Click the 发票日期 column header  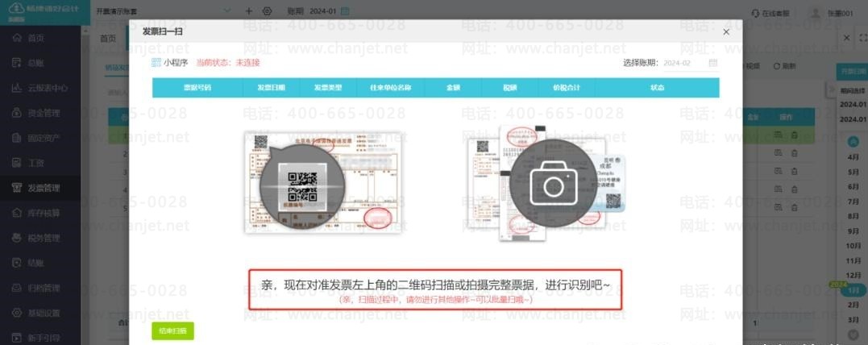point(272,88)
